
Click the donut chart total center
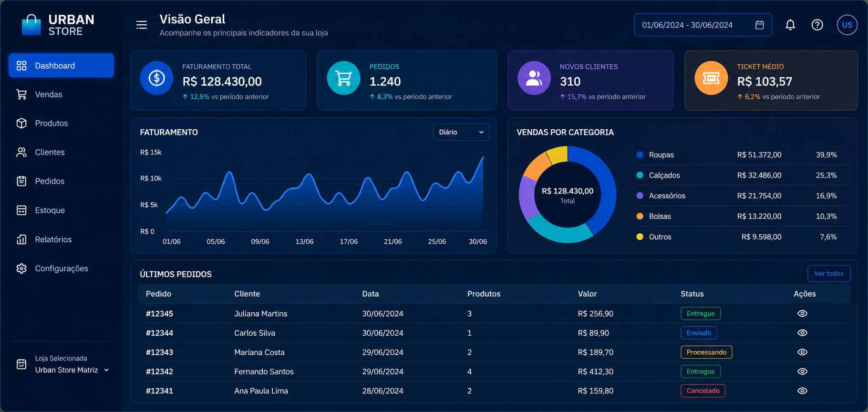tap(568, 195)
